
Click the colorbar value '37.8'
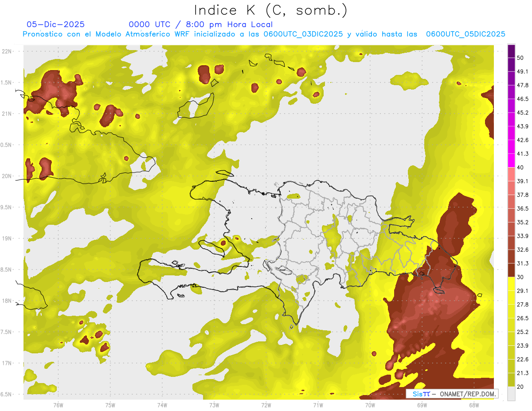click(x=523, y=195)
